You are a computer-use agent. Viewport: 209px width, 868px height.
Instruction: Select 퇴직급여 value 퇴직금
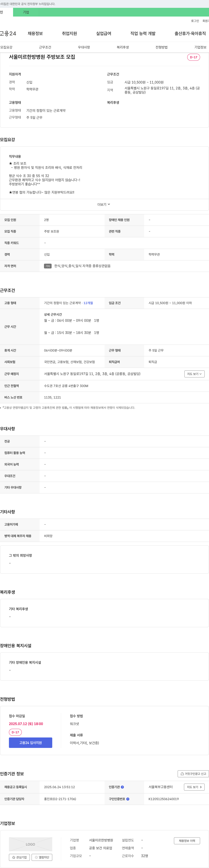click(x=153, y=362)
